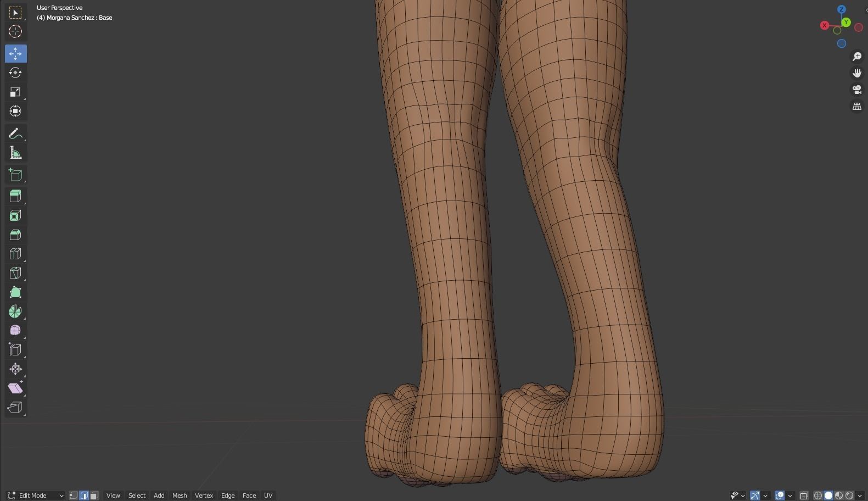The width and height of the screenshot is (868, 501).
Task: Toggle X-ray mode
Action: click(x=804, y=496)
